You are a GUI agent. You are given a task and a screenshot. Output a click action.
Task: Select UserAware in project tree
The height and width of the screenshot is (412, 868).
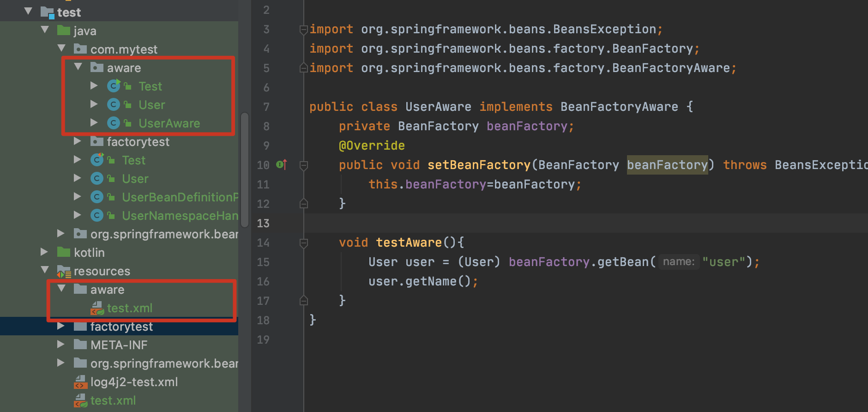(x=169, y=123)
